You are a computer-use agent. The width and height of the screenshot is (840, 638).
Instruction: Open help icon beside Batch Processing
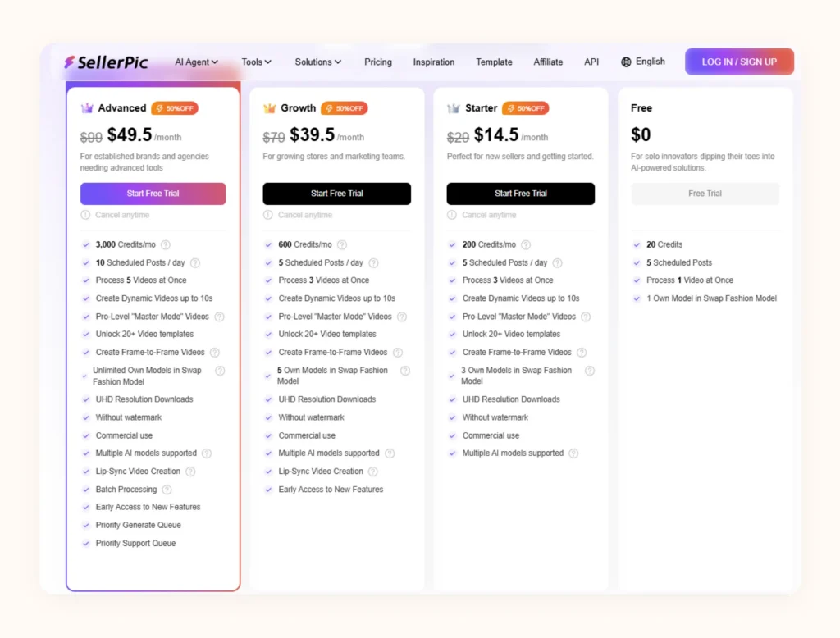[x=167, y=490]
